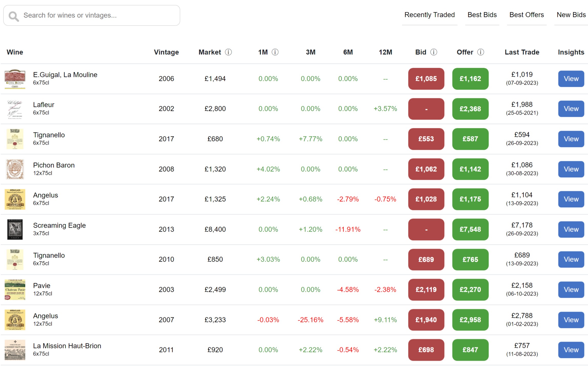The width and height of the screenshot is (588, 368).
Task: Open Tignanello 2017 label thumbnail
Action: click(15, 139)
